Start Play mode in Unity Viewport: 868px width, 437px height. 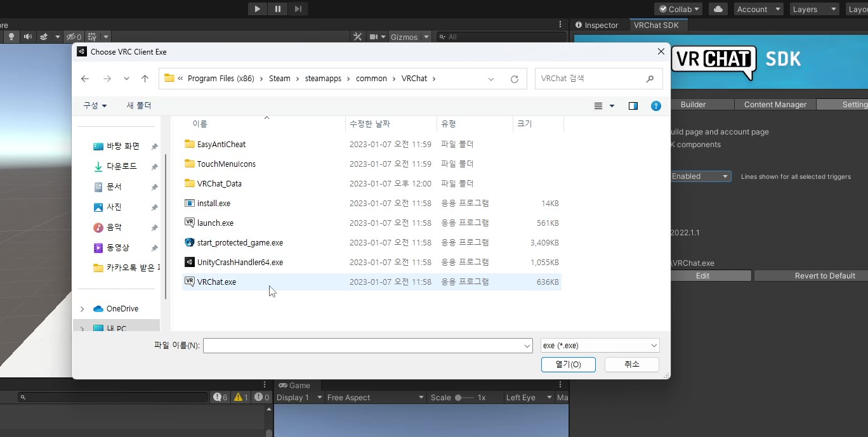(257, 9)
